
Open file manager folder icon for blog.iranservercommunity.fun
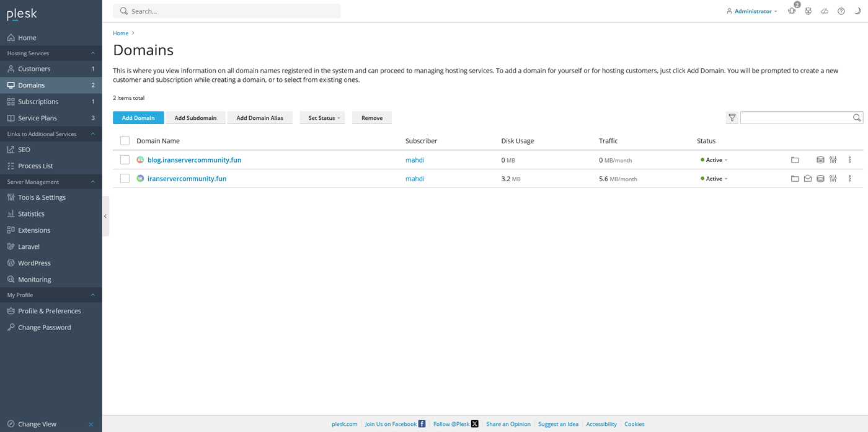[795, 160]
